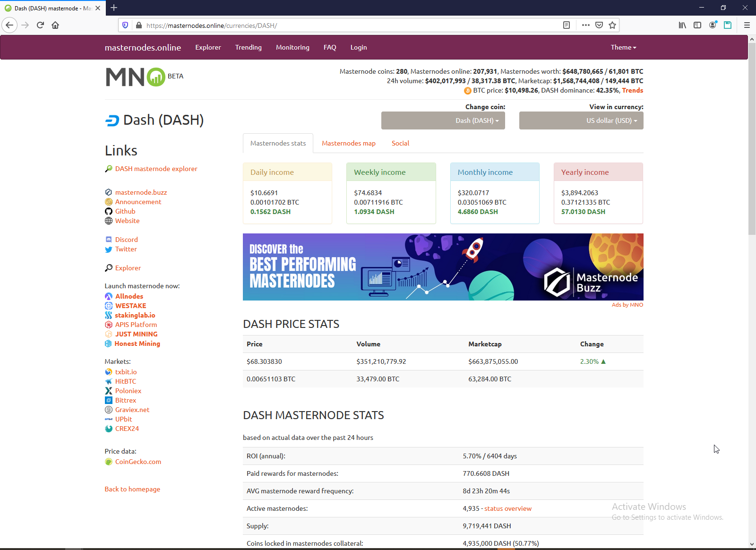Reload the current page
The image size is (756, 550).
40,25
